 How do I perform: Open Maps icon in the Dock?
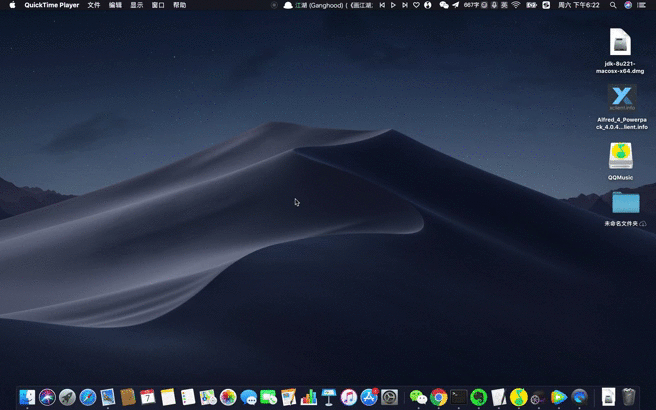[208, 397]
